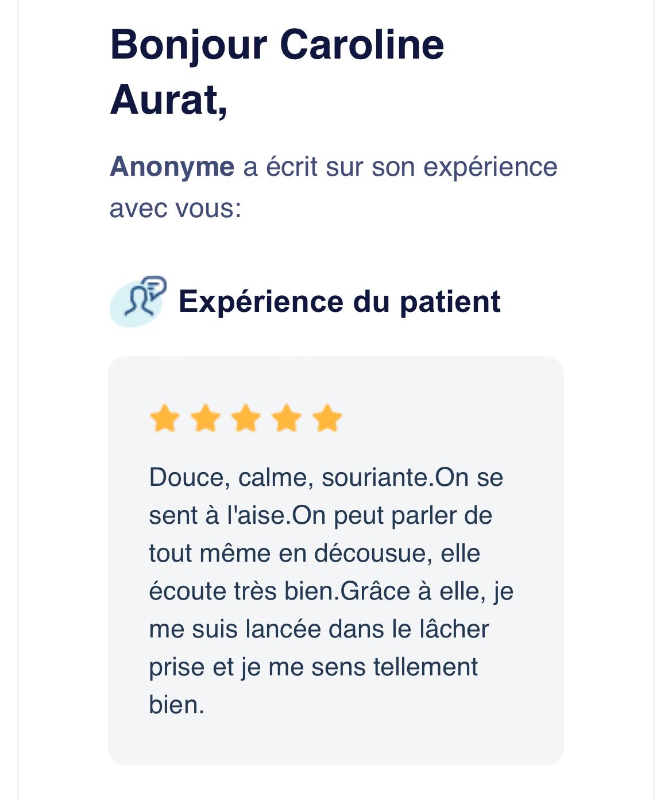672x800 pixels.
Task: Click the review line starting "Douce, calme"
Action: pos(326,477)
